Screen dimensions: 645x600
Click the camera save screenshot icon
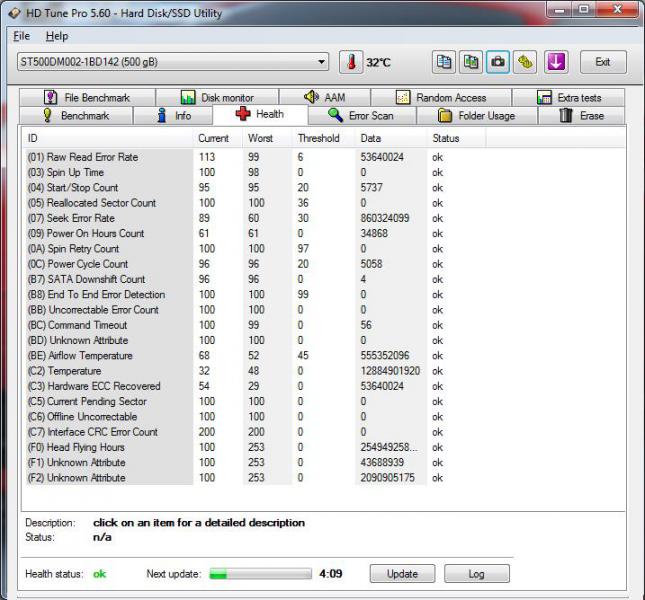(x=498, y=62)
